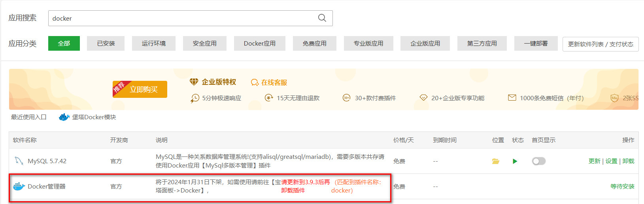Image resolution: width=644 pixels, height=204 pixels.
Task: Click 更新软件列表 / 支付状态 button
Action: tap(601, 44)
